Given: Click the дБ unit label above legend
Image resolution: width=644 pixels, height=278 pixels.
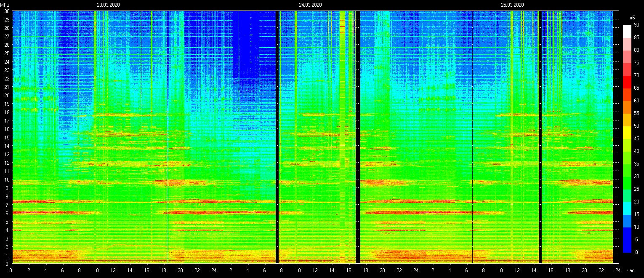Looking at the screenshot, I should [x=632, y=18].
